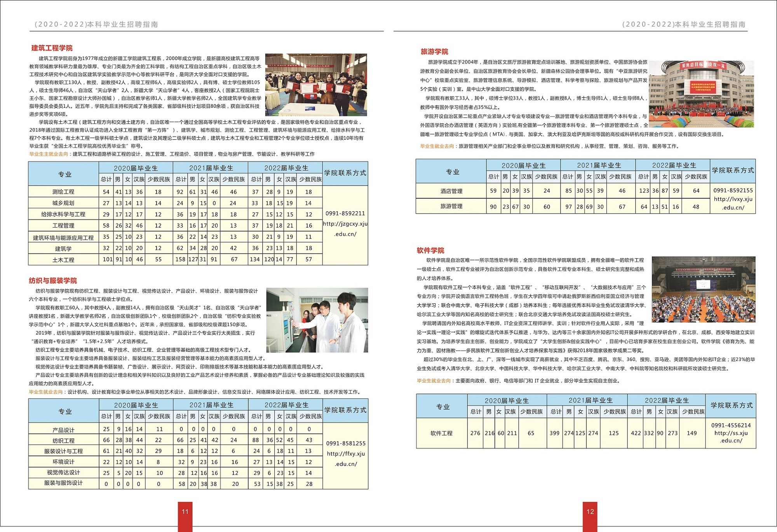The image size is (777, 532).
Task: Select the 纺织工程 row label
Action: pyautogui.click(x=63, y=441)
